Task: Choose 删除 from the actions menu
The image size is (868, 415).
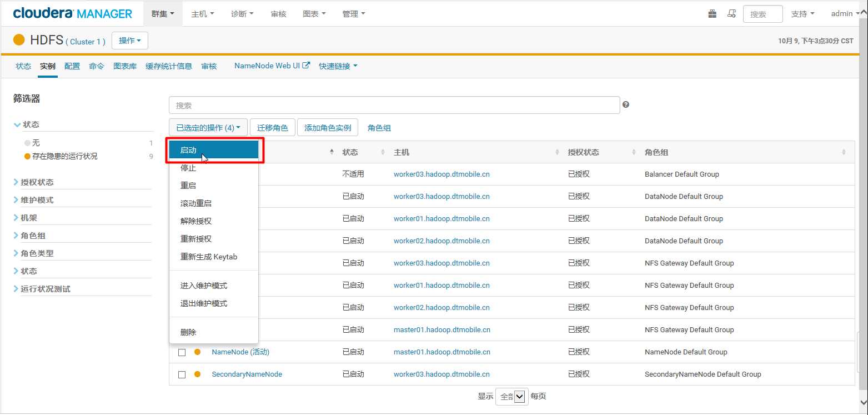Action: click(214, 332)
